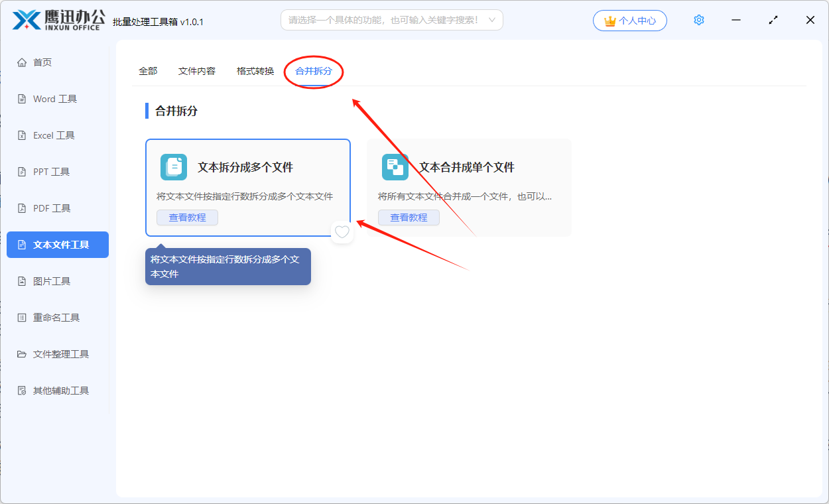The height and width of the screenshot is (504, 829).
Task: Favorite the text split tool with heart
Action: [x=342, y=232]
